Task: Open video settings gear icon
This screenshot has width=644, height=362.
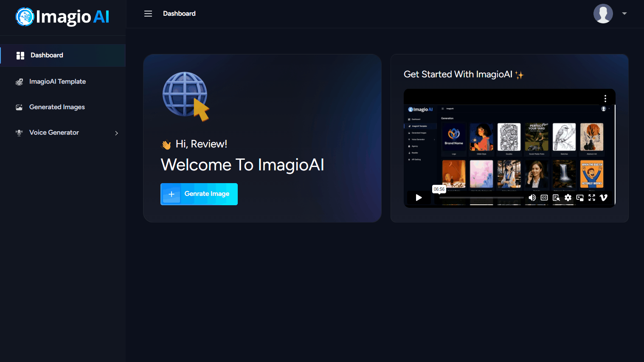Action: tap(568, 198)
